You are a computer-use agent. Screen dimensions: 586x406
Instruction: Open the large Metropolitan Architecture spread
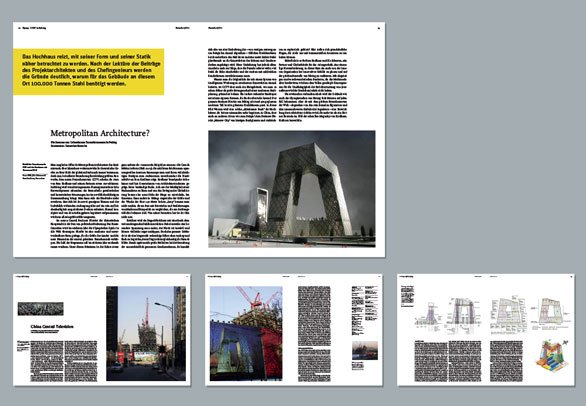click(x=199, y=139)
